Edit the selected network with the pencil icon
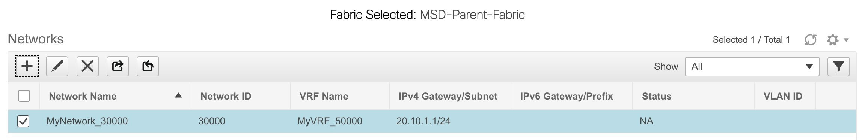The height and width of the screenshot is (140, 868). [x=57, y=66]
